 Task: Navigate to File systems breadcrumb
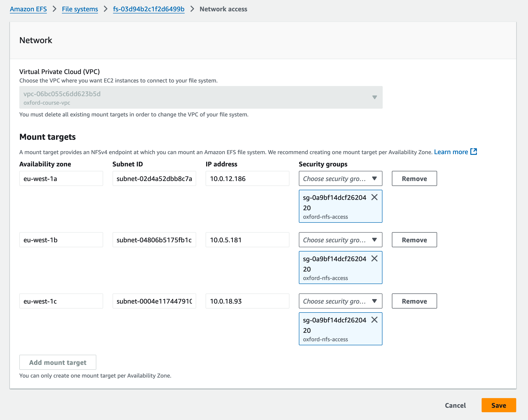click(x=80, y=9)
